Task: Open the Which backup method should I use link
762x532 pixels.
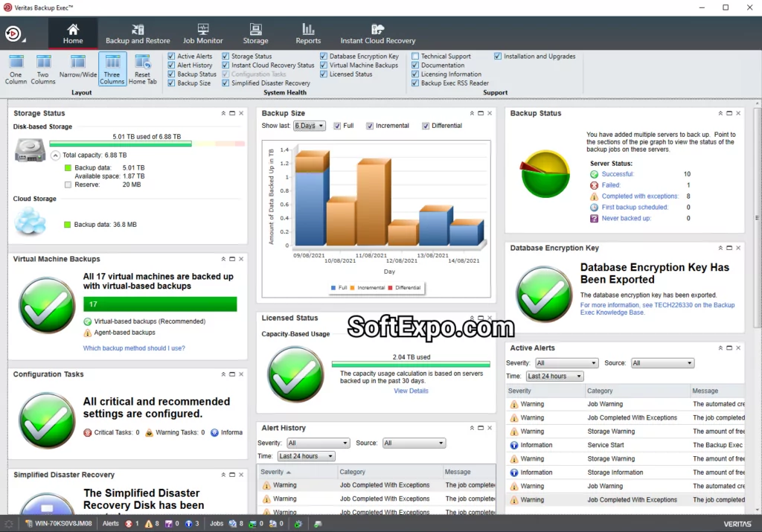Action: click(133, 347)
